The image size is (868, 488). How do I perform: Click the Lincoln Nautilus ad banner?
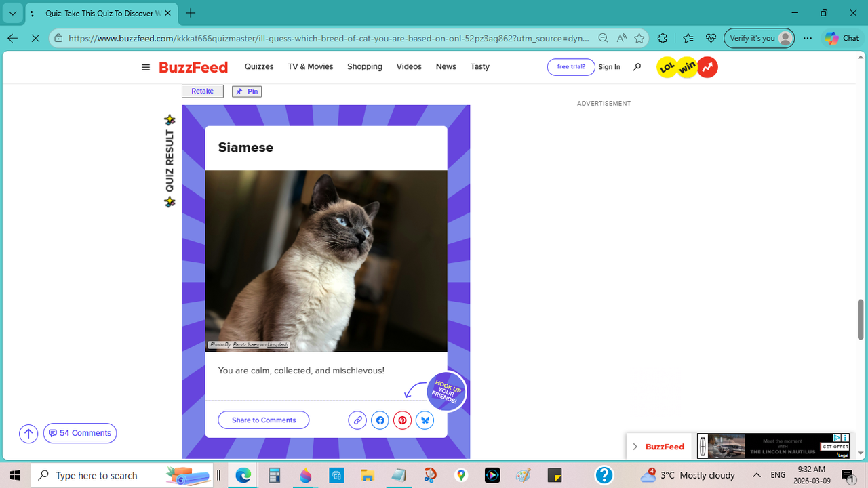[x=773, y=447]
